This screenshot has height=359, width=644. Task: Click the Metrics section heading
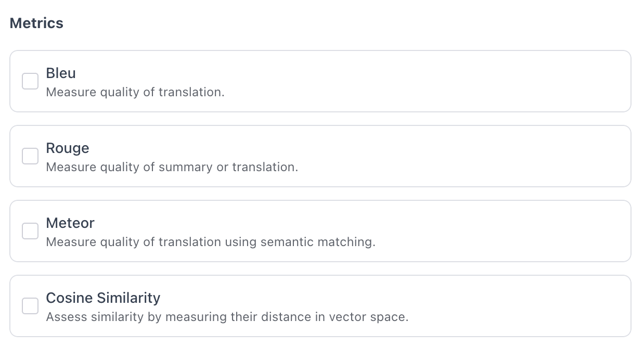36,23
